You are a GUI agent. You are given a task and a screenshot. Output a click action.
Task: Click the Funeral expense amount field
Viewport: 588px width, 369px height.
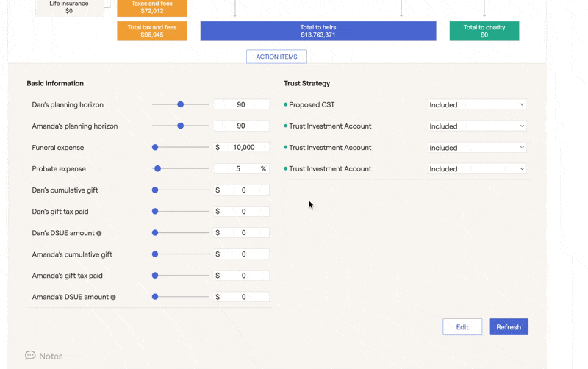[241, 147]
